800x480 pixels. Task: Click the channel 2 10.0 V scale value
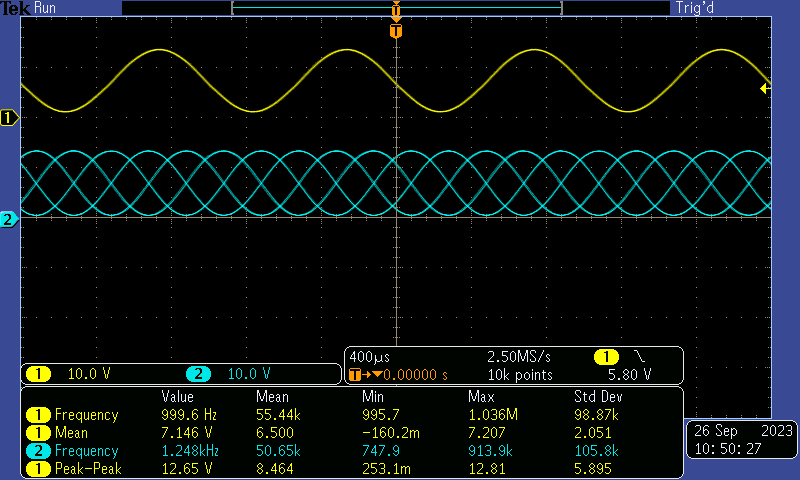pyautogui.click(x=249, y=374)
